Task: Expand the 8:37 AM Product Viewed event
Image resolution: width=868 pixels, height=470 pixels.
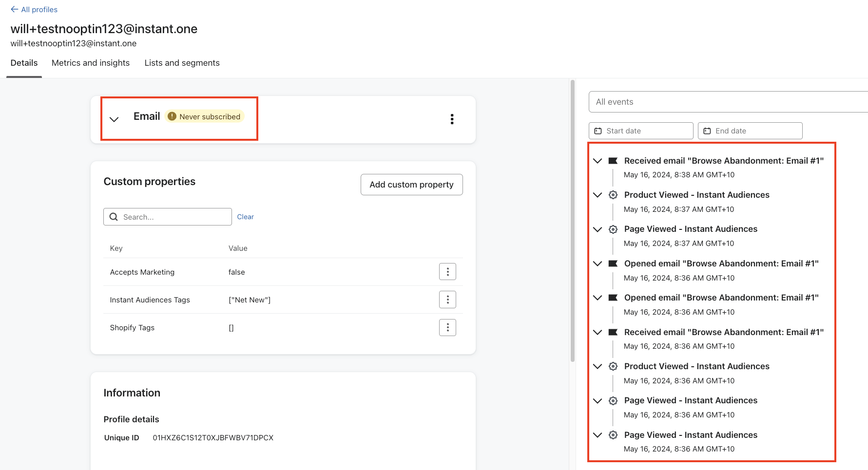Action: coord(598,195)
